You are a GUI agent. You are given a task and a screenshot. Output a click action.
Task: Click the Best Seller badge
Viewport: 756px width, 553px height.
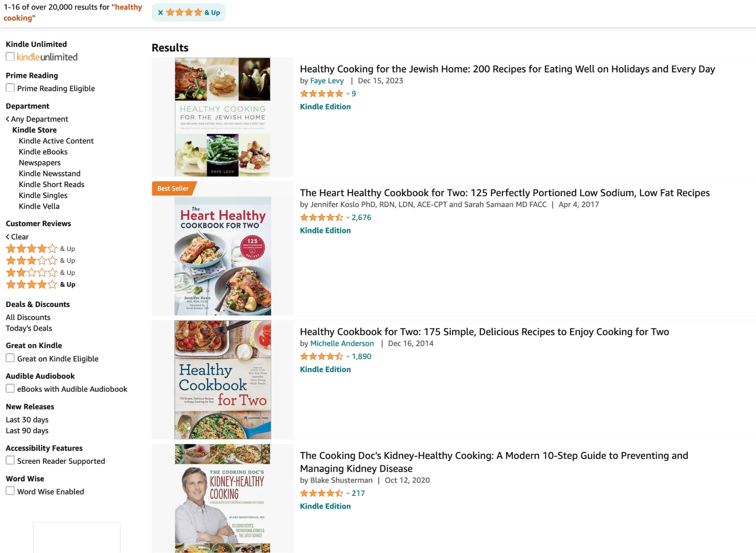click(173, 188)
